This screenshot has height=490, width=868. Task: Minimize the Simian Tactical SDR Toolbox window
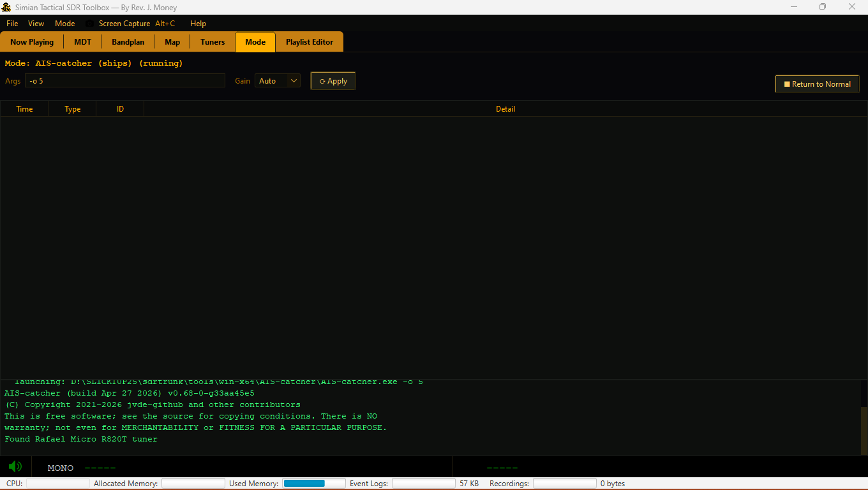(x=794, y=7)
